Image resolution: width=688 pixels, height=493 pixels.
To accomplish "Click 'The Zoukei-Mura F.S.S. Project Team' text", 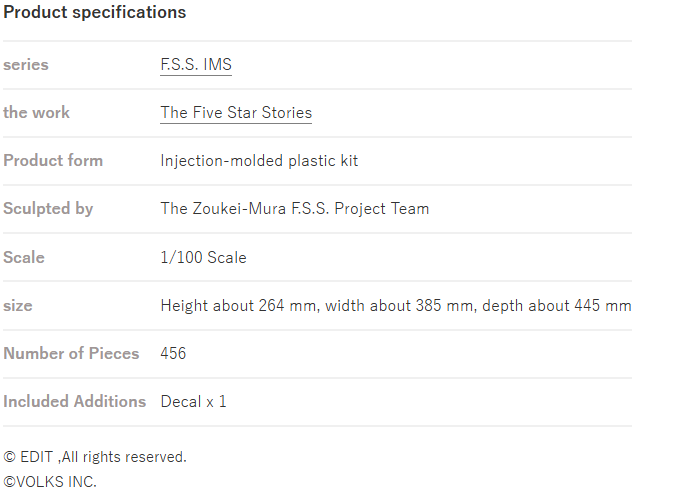I will point(294,209).
